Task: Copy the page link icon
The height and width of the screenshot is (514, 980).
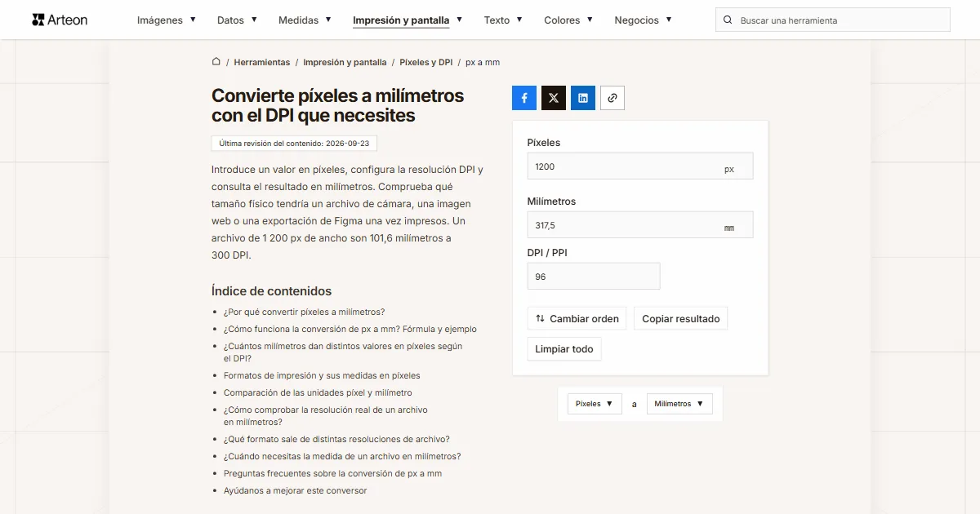Action: pos(612,98)
